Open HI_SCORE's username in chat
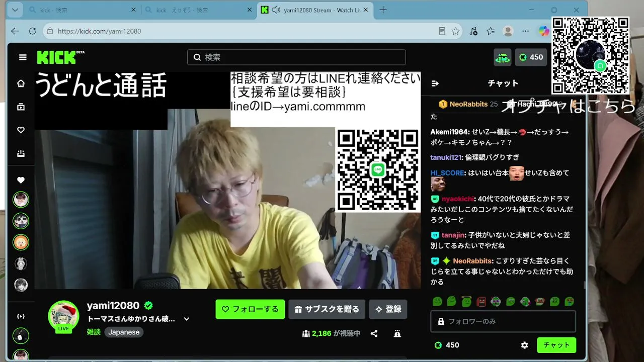644x362 pixels. tap(447, 173)
